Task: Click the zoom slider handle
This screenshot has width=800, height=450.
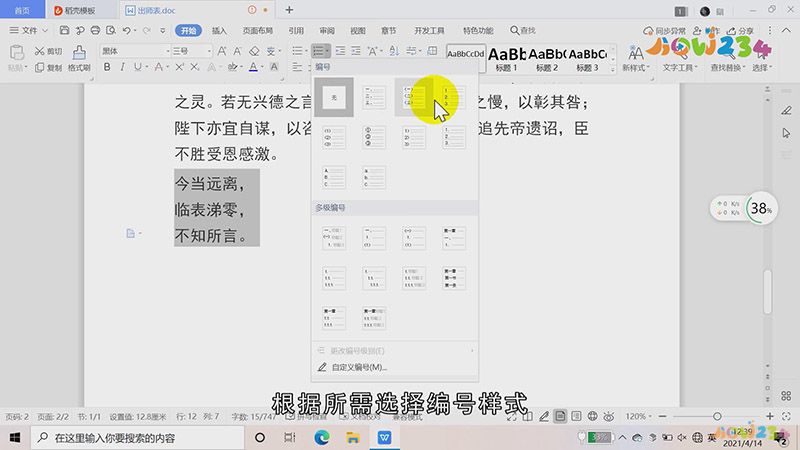Action: tap(717, 416)
